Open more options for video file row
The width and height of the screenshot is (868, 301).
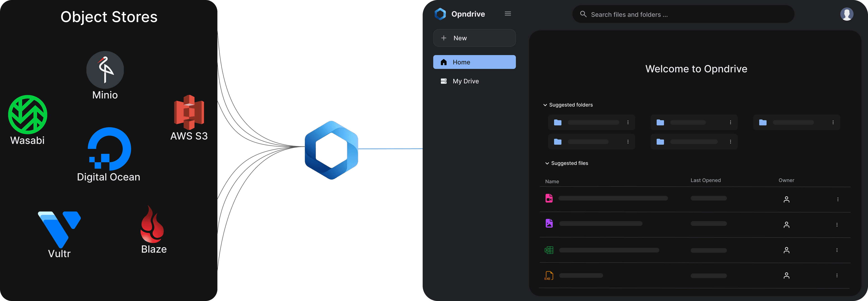click(838, 199)
